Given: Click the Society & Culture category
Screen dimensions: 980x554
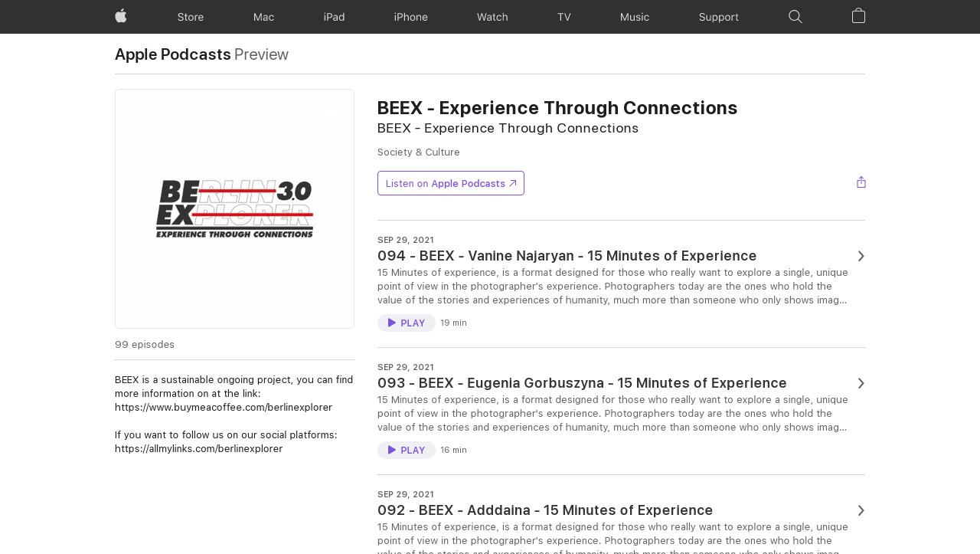Looking at the screenshot, I should pyautogui.click(x=419, y=152).
